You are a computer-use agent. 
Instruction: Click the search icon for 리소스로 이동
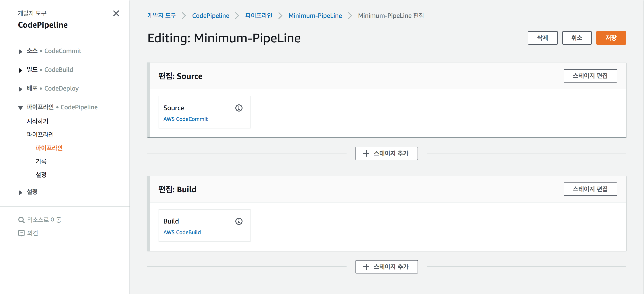[21, 220]
